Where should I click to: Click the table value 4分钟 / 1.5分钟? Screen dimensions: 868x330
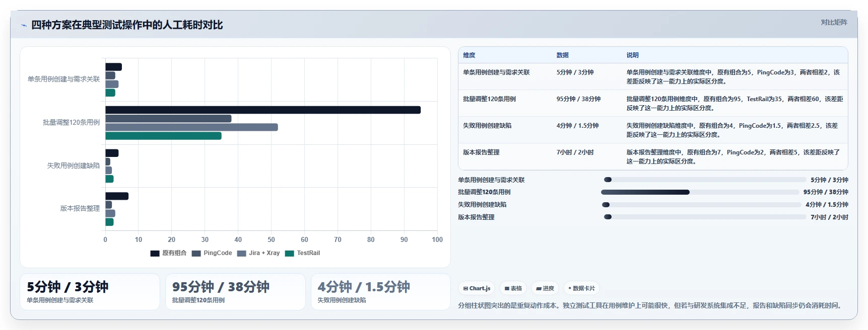coord(577,126)
